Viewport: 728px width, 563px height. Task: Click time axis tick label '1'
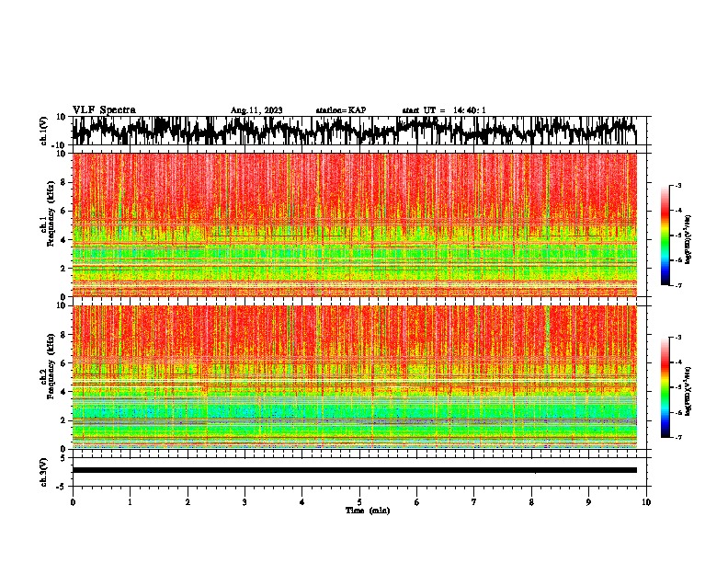[130, 502]
